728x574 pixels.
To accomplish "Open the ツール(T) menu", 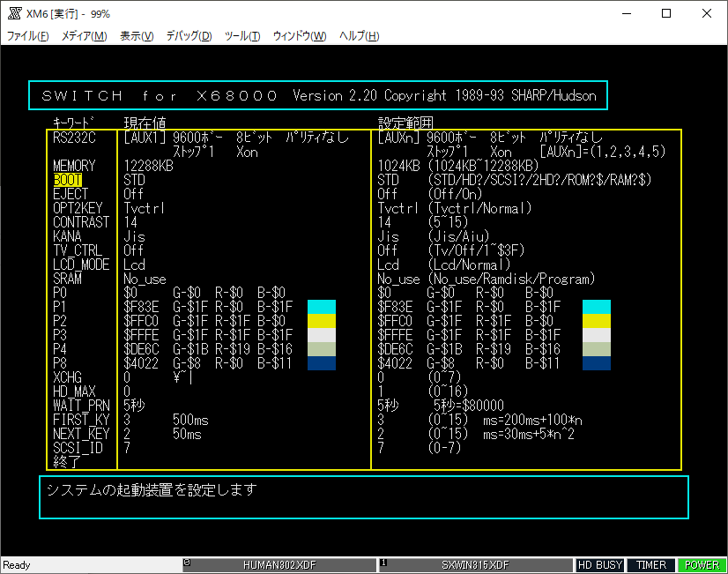I will pyautogui.click(x=242, y=36).
